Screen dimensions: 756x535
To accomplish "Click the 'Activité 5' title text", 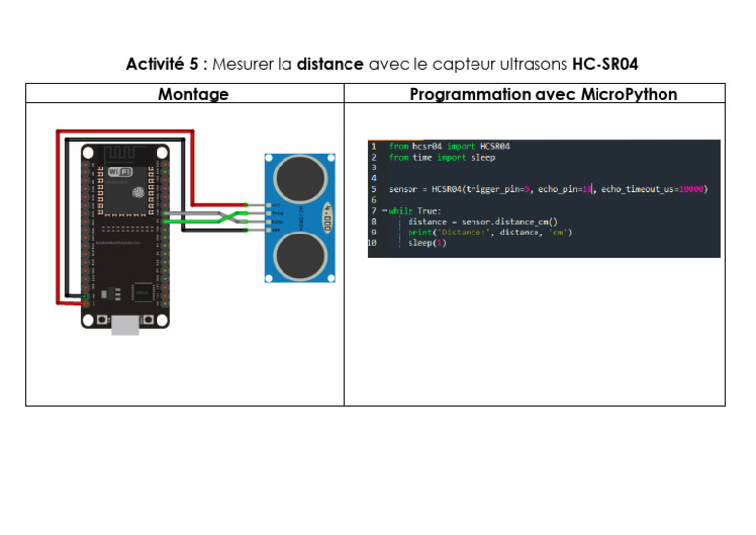I will pyautogui.click(x=162, y=64).
